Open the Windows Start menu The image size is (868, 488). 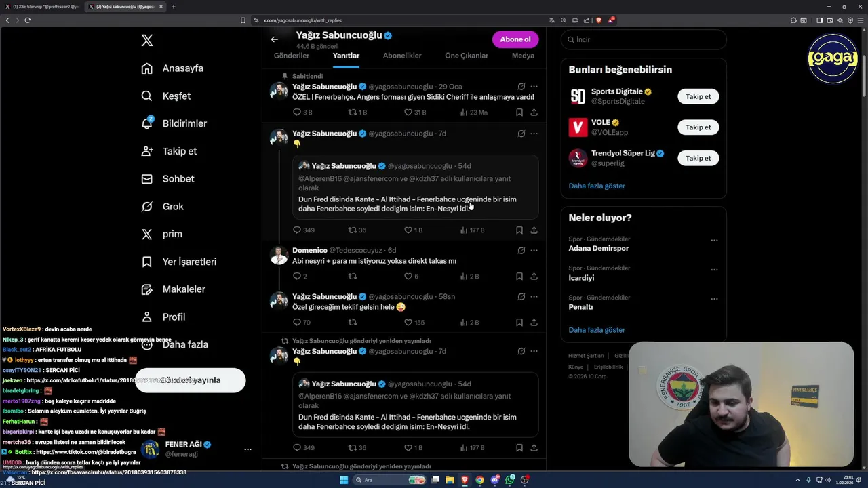click(344, 480)
